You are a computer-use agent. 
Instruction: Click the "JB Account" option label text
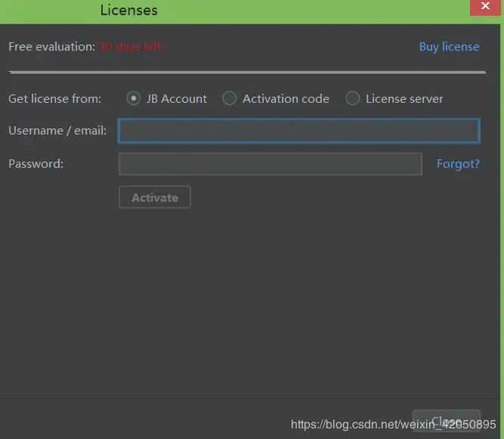(x=177, y=98)
